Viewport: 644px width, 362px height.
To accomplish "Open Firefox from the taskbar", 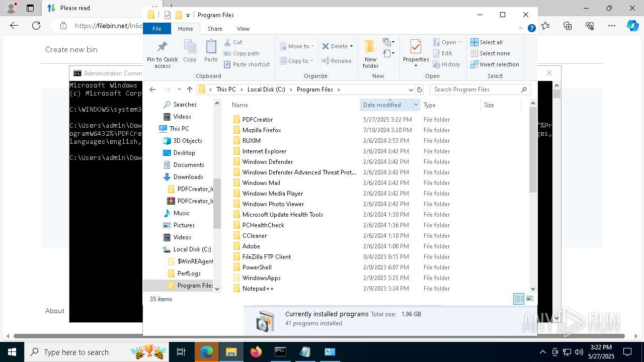I will point(256,352).
